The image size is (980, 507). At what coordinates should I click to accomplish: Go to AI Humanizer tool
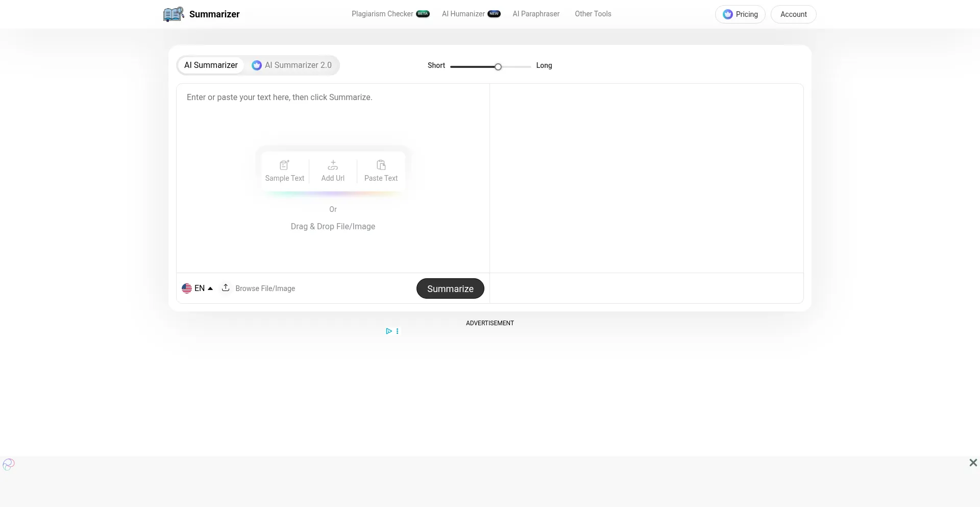(x=463, y=14)
